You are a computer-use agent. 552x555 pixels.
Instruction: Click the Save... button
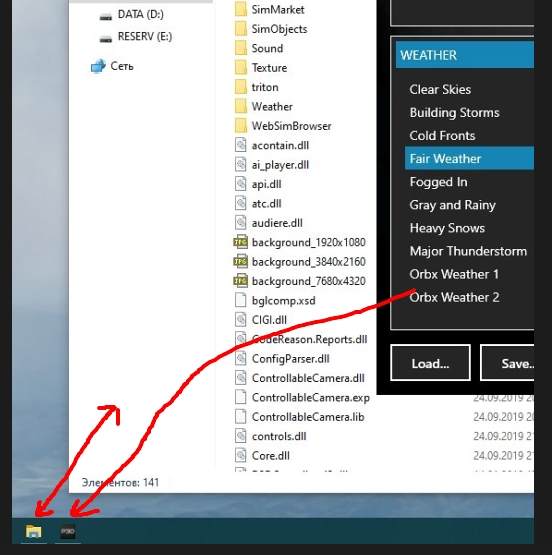[x=507, y=363]
